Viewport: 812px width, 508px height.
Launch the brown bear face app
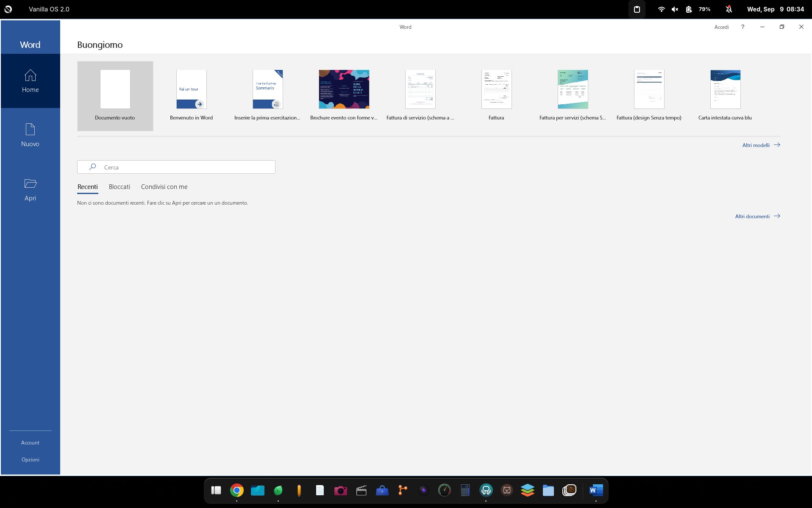pyautogui.click(x=507, y=490)
